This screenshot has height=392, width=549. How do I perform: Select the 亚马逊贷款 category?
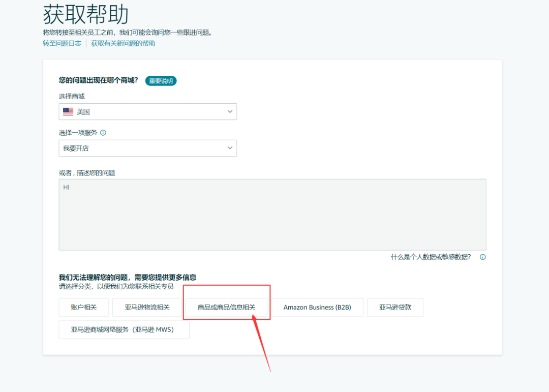click(x=395, y=307)
